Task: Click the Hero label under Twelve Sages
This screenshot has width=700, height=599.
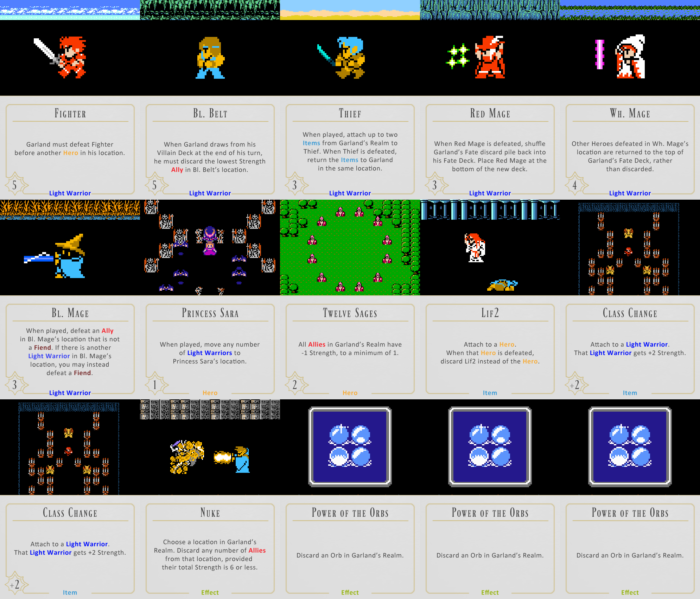Action: pos(350,393)
